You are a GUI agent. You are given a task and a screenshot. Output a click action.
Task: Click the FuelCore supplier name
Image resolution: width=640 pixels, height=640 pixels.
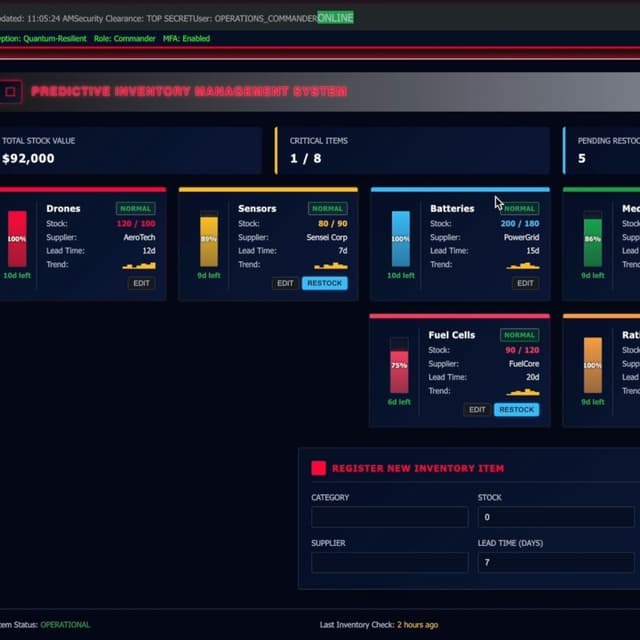coord(524,364)
